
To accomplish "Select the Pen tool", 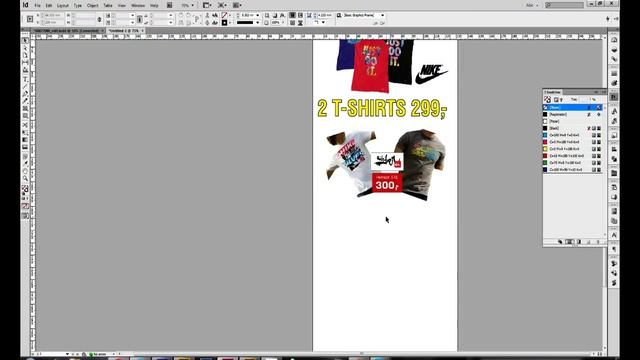I will (x=25, y=94).
